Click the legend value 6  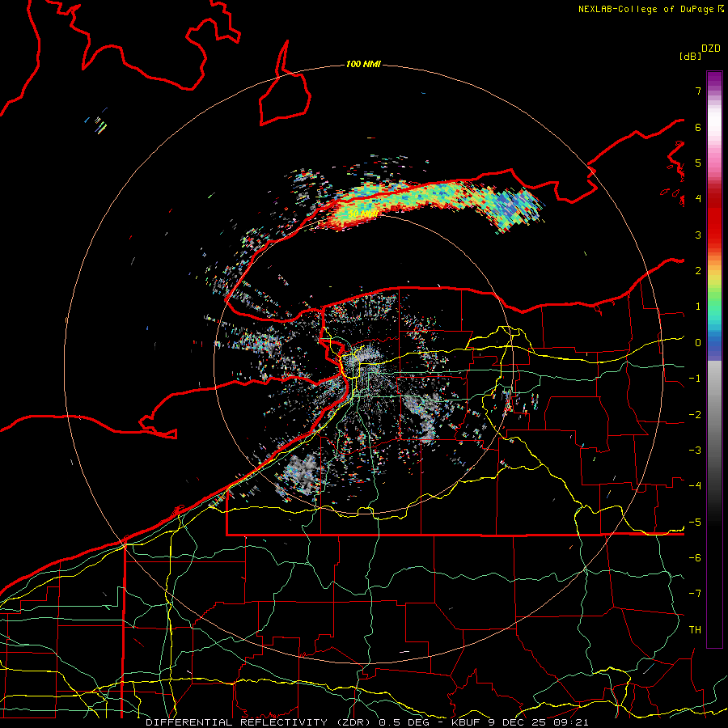(698, 127)
